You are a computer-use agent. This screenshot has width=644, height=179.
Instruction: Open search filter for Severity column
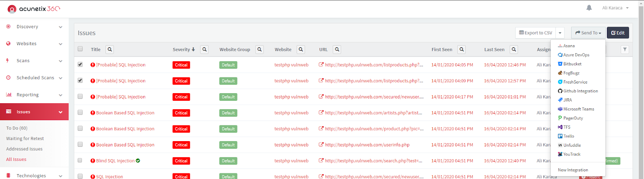click(x=204, y=49)
